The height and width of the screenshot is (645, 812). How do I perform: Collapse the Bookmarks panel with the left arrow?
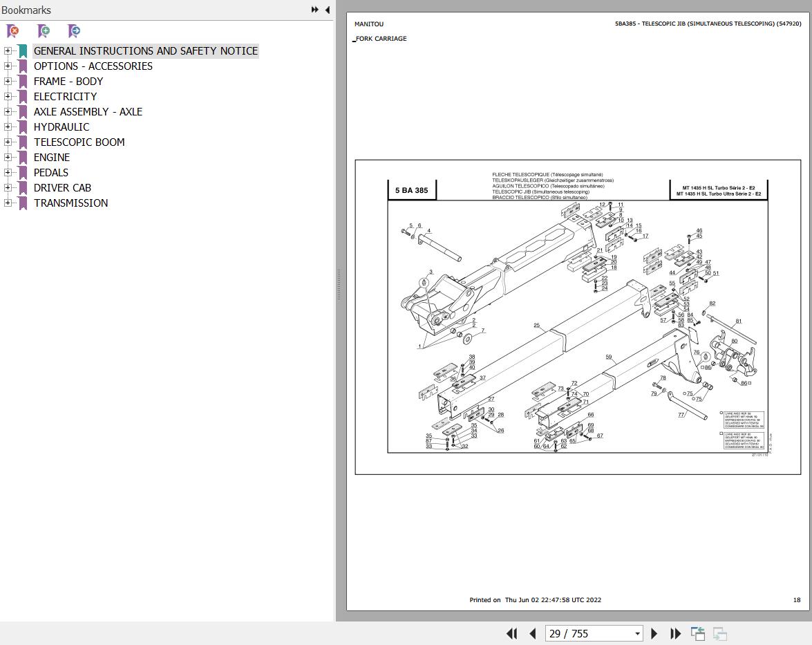click(x=328, y=10)
